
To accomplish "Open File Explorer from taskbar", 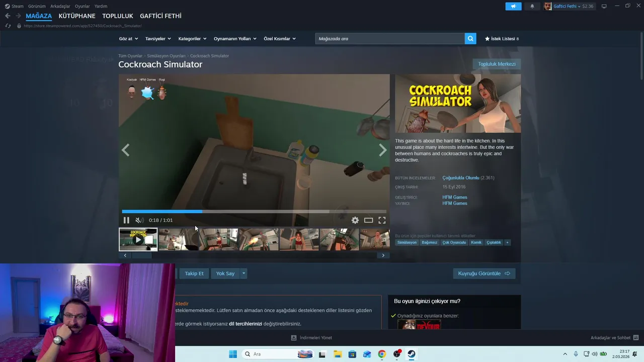I will [337, 354].
